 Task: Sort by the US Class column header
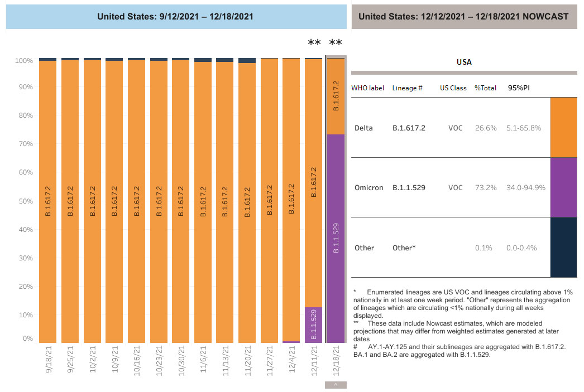click(x=453, y=88)
